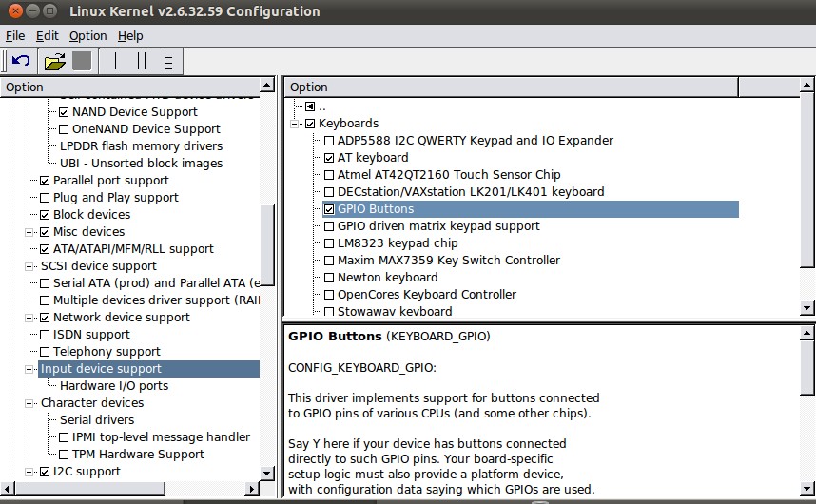Click left pane horizontal scrollbar thumb

(x=90, y=489)
